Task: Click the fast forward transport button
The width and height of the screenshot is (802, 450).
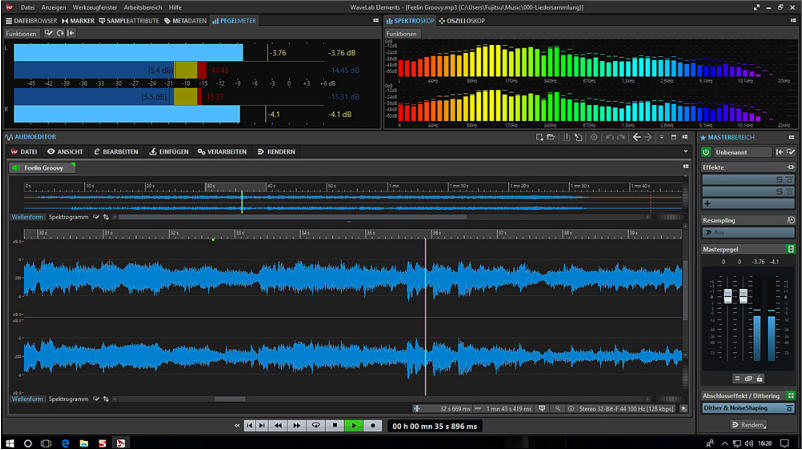Action: click(x=298, y=425)
